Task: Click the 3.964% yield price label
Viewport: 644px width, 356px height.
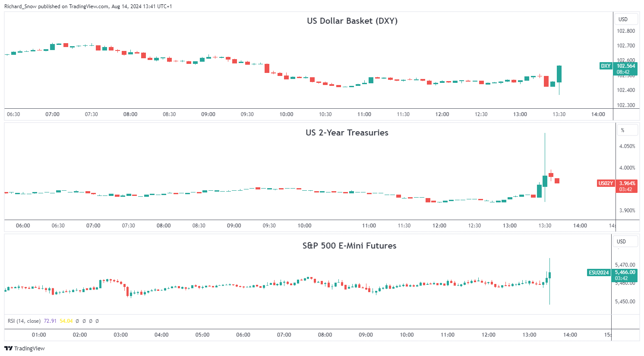Action: tap(627, 183)
